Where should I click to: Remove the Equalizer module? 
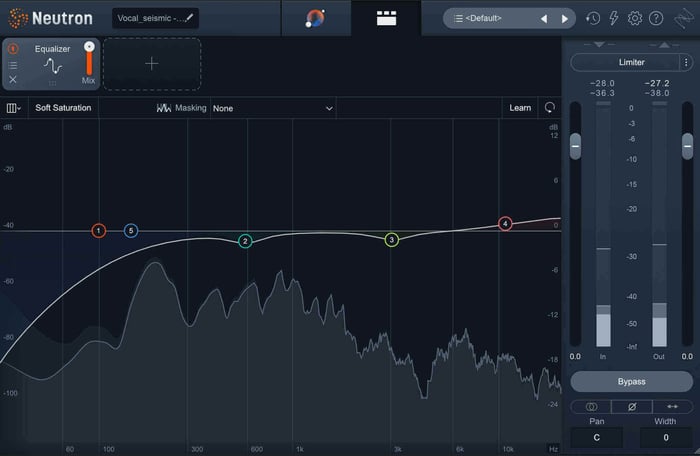pyautogui.click(x=13, y=79)
